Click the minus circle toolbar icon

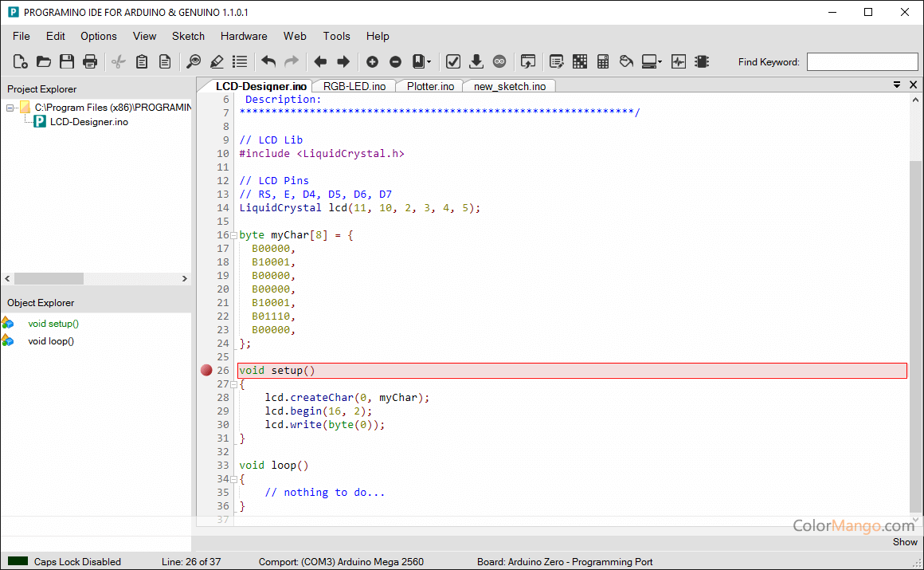pos(395,61)
